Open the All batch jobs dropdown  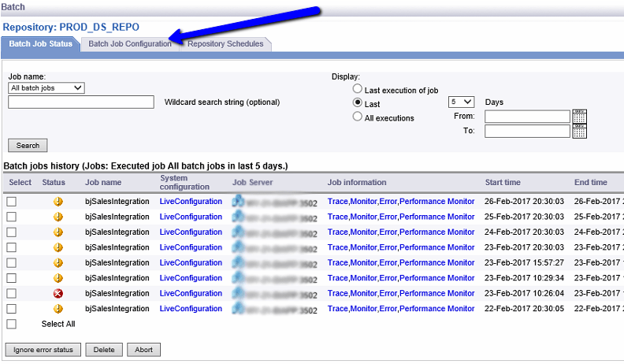[x=46, y=88]
